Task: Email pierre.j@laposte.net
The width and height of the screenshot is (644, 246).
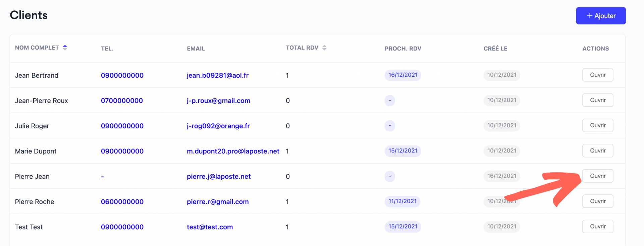Action: (x=219, y=177)
